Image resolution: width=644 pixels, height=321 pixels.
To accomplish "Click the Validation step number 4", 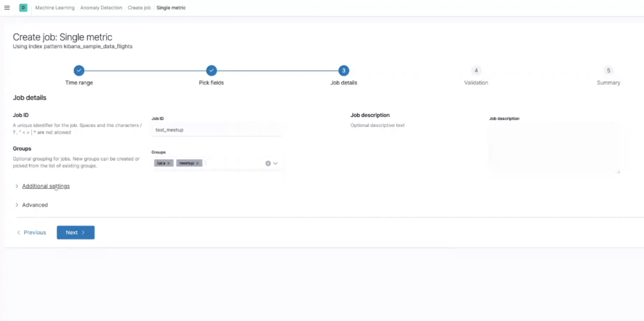I will tap(476, 70).
